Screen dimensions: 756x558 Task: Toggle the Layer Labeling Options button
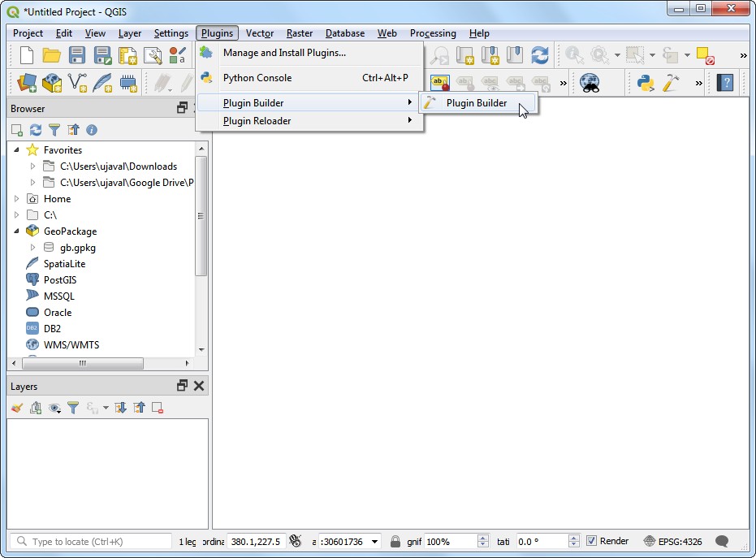click(x=439, y=83)
